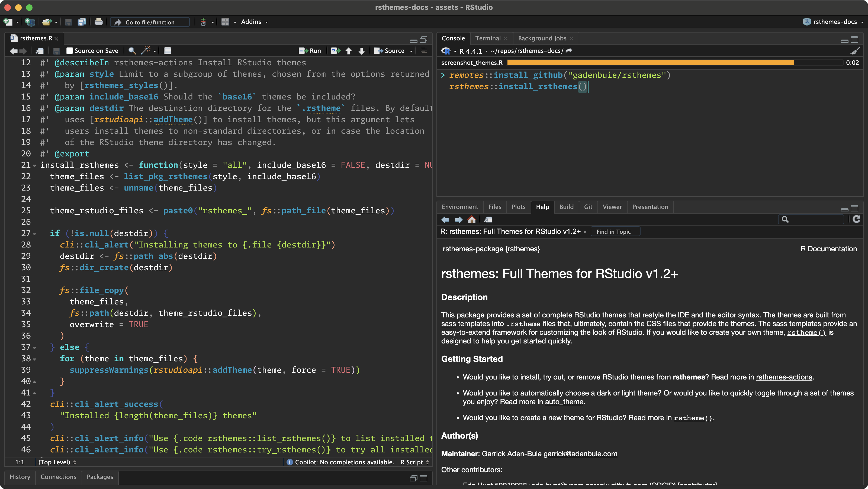The height and width of the screenshot is (489, 868).
Task: Click the show document outline icon
Action: [423, 50]
